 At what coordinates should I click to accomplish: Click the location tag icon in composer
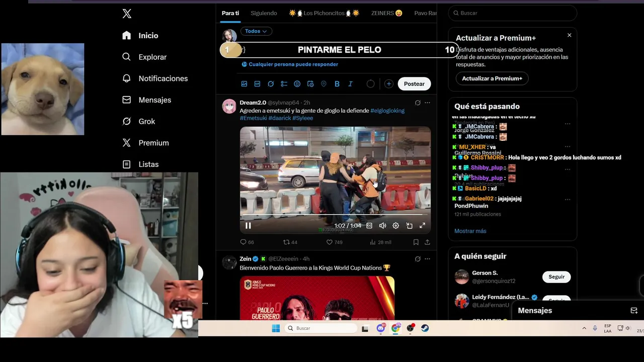[324, 84]
